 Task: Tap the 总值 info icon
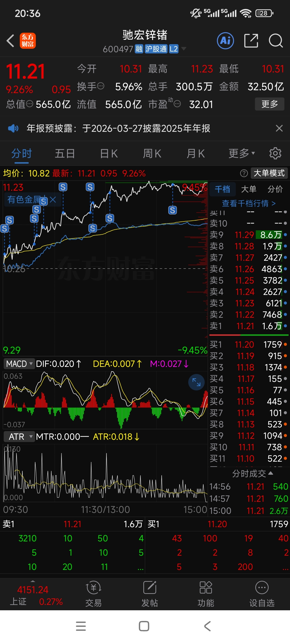click(29, 104)
